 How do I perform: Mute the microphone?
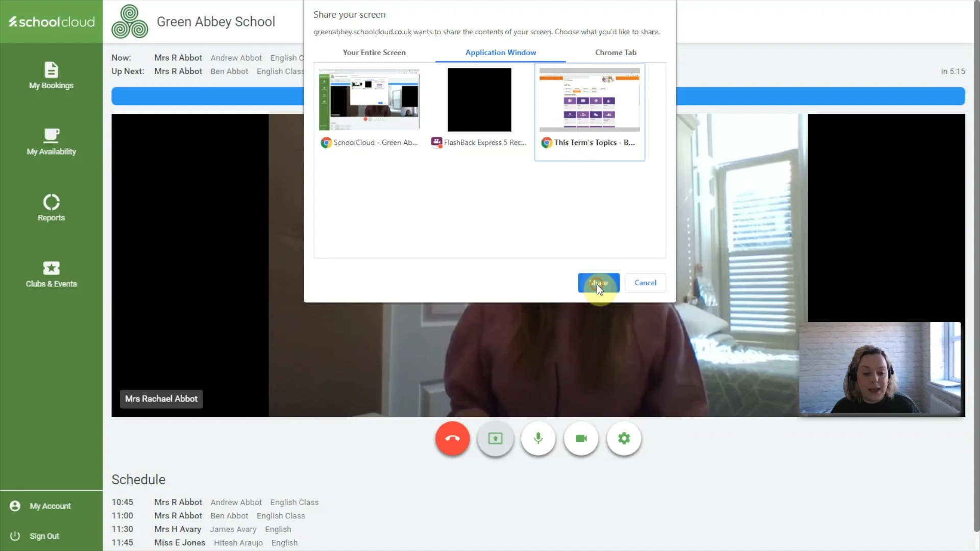(x=538, y=438)
